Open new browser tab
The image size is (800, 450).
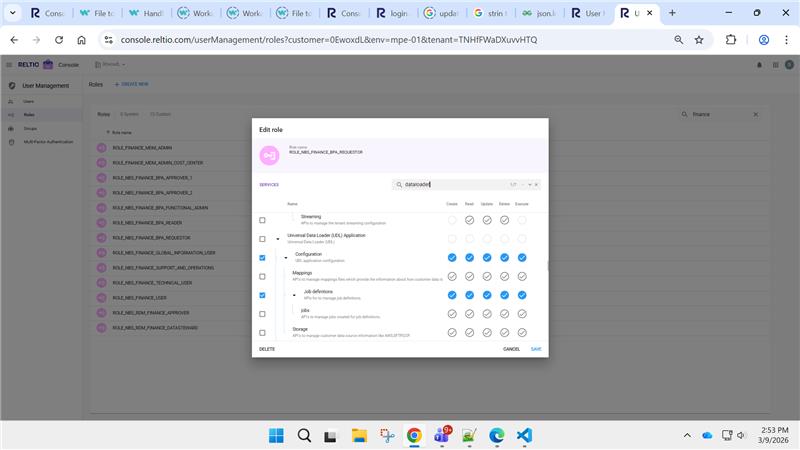(672, 13)
